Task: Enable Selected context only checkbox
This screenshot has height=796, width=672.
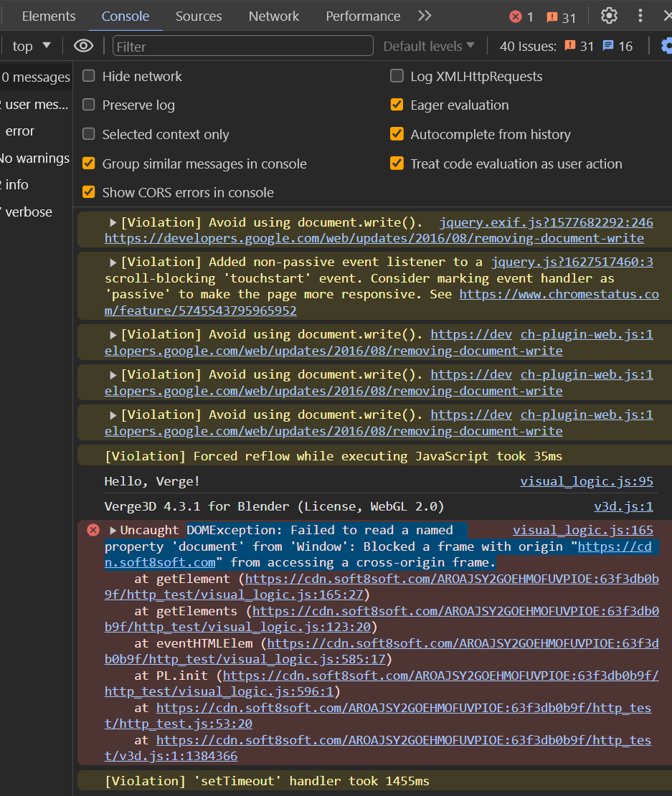Action: (89, 134)
